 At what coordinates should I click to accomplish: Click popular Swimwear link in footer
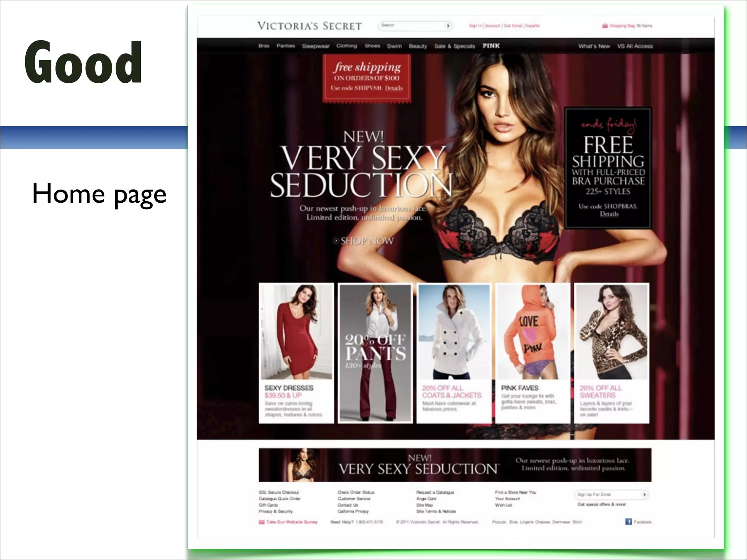[x=561, y=522]
